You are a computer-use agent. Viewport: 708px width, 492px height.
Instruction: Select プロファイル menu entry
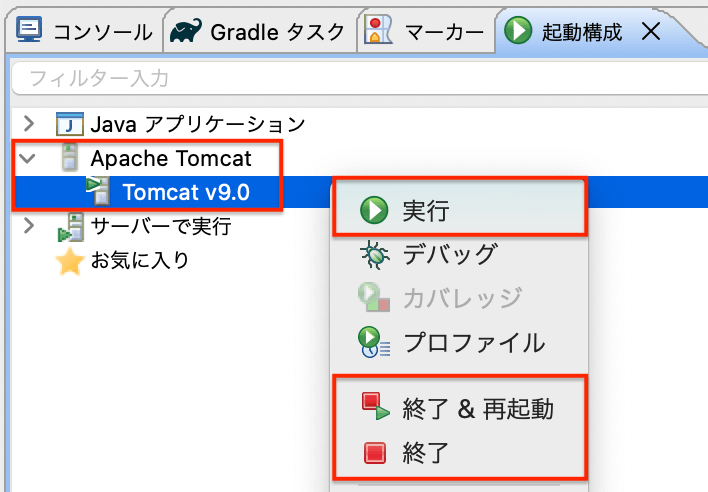point(473,342)
